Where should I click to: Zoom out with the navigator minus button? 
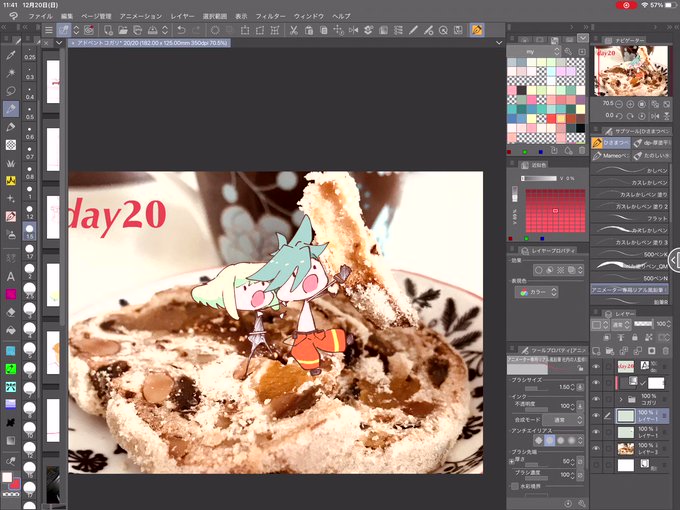[x=619, y=104]
